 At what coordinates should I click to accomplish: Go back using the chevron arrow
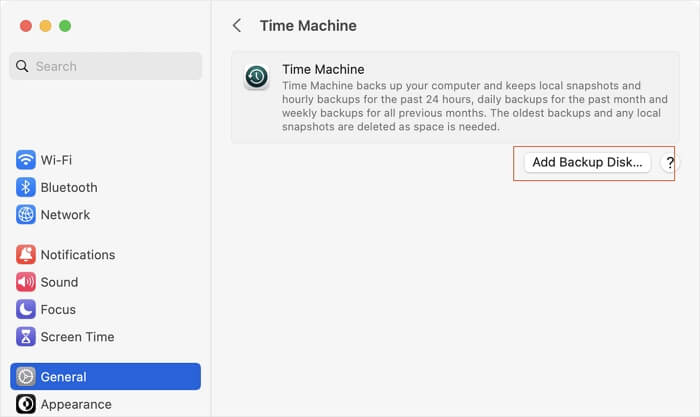[237, 26]
